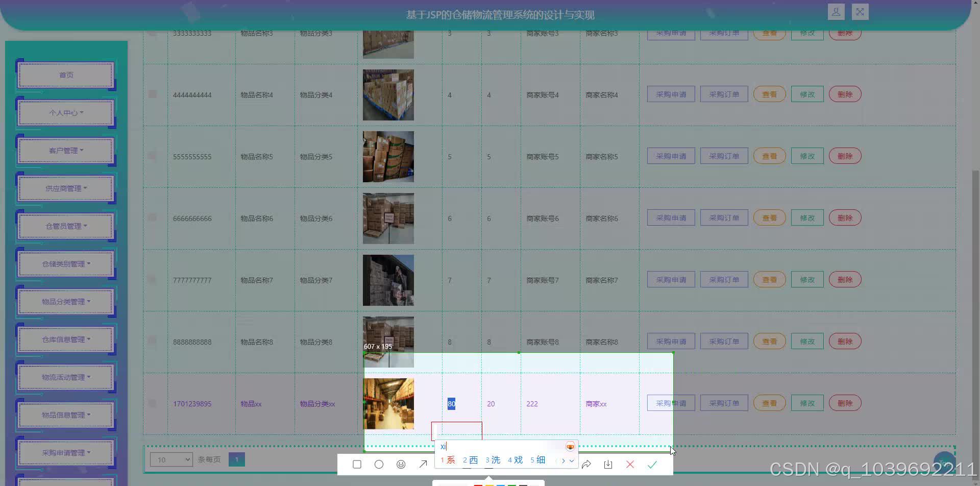Open the rows-per-page dropdown showing 10
Viewport: 980px width, 486px height.
(x=171, y=459)
